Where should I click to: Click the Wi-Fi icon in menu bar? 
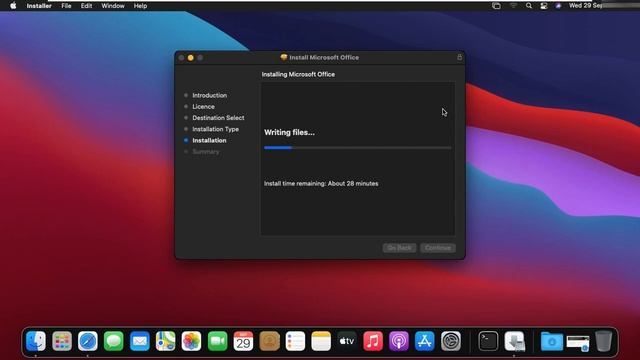[513, 6]
